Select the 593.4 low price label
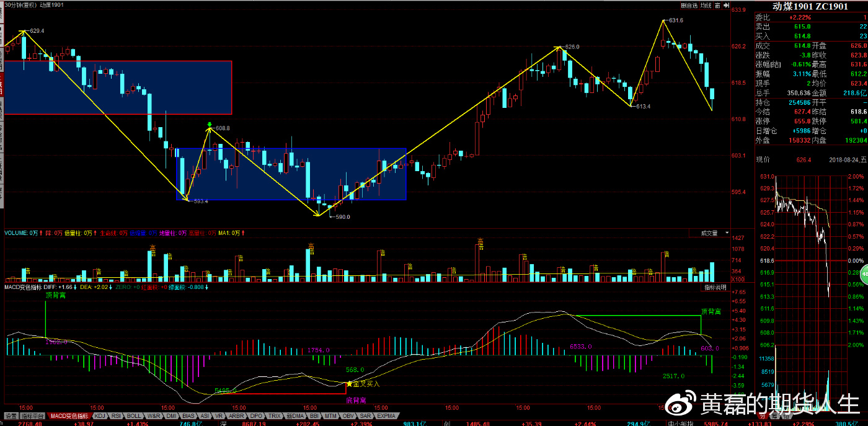 point(200,201)
